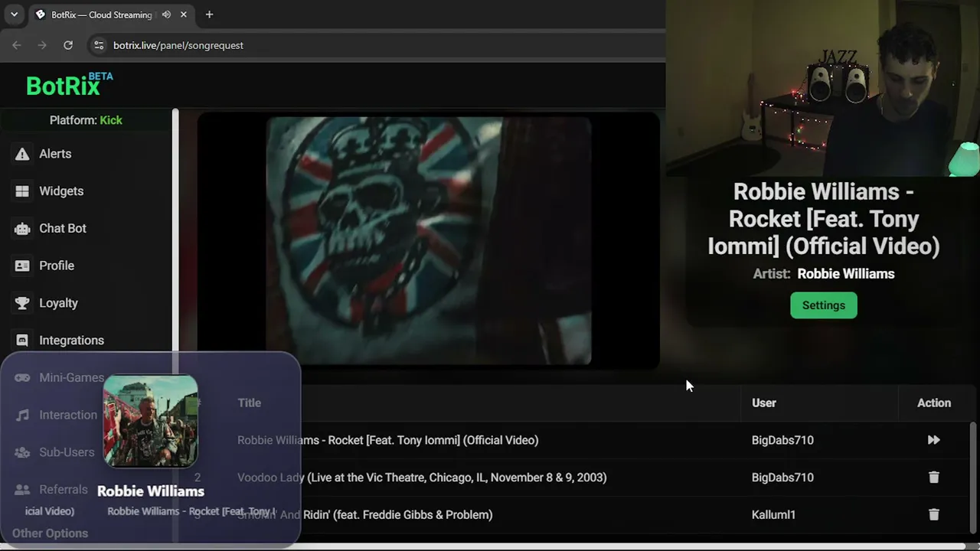Click the Action column header
Image resolution: width=980 pixels, height=551 pixels.
click(x=934, y=403)
